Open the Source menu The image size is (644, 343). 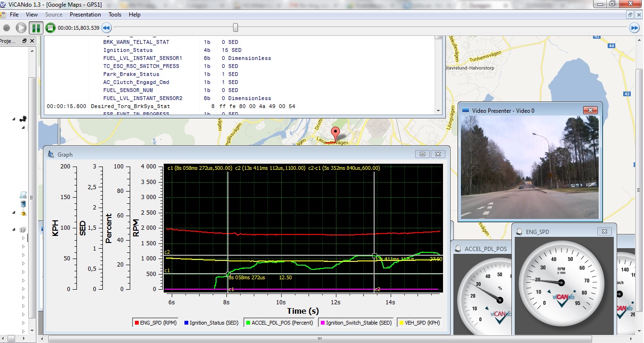click(x=54, y=15)
